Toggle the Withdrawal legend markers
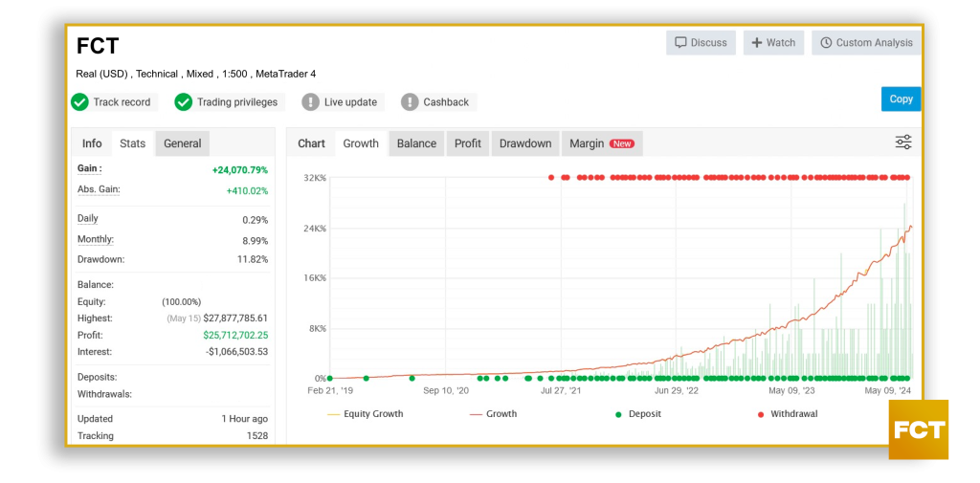980x483 pixels. [788, 414]
